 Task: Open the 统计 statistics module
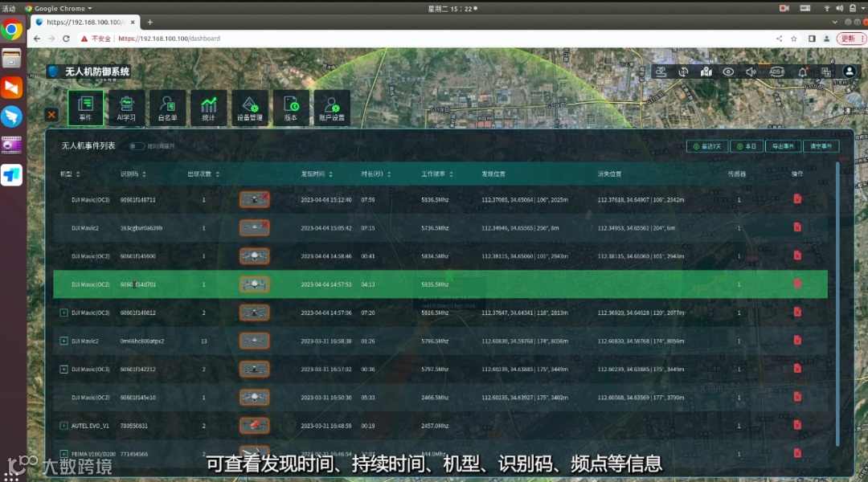click(x=208, y=108)
